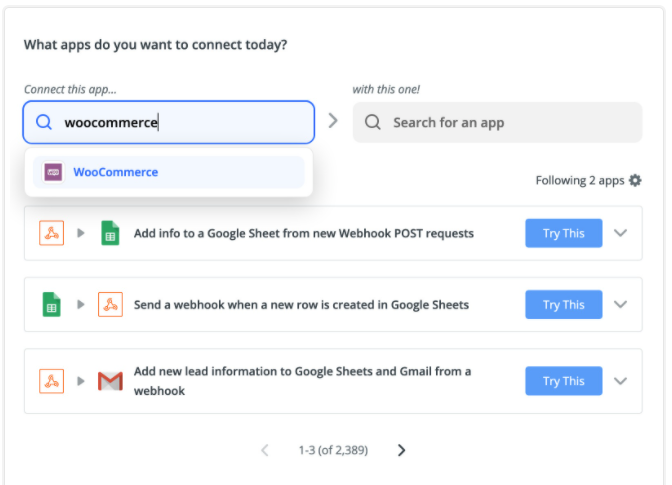672x485 pixels.
Task: Go to next page of zap results
Action: click(x=401, y=450)
